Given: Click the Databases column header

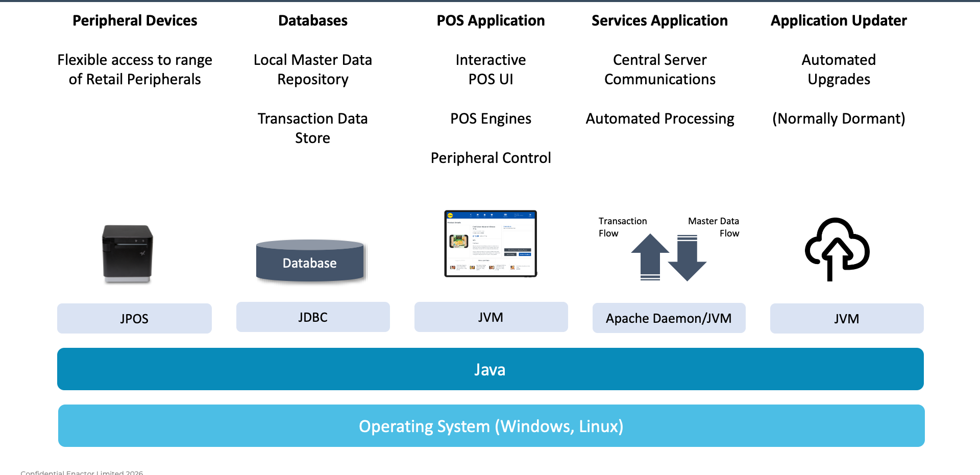Looking at the screenshot, I should coord(313,20).
